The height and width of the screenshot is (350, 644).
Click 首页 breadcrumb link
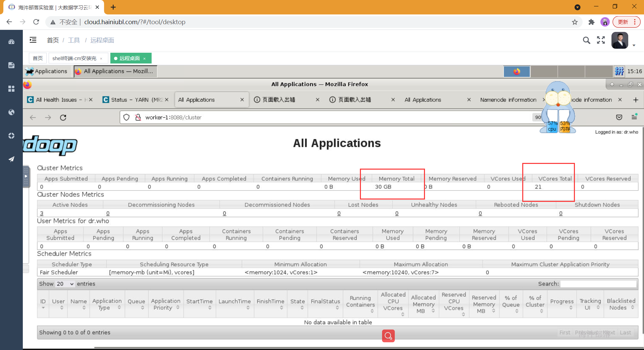tap(53, 40)
